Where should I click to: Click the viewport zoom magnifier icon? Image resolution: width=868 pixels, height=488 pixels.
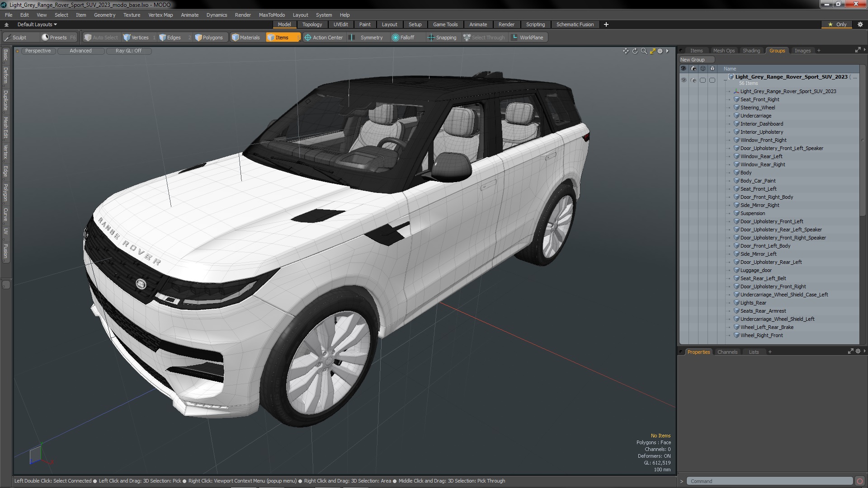pyautogui.click(x=644, y=51)
